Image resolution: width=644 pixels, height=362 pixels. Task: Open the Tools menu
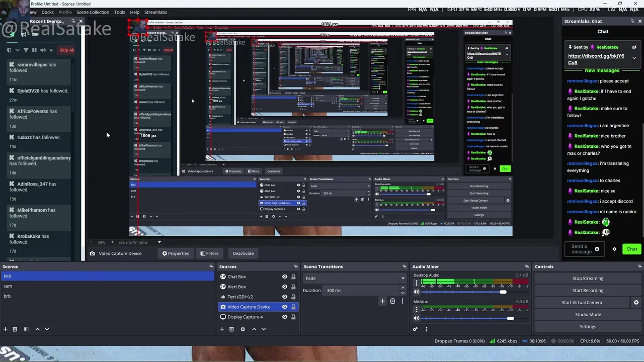(x=120, y=12)
